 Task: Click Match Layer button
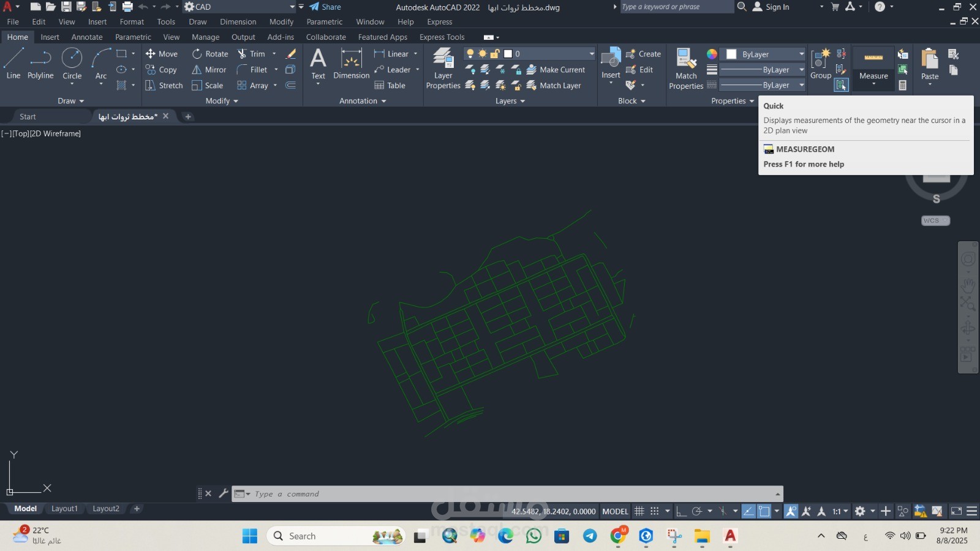click(x=554, y=86)
